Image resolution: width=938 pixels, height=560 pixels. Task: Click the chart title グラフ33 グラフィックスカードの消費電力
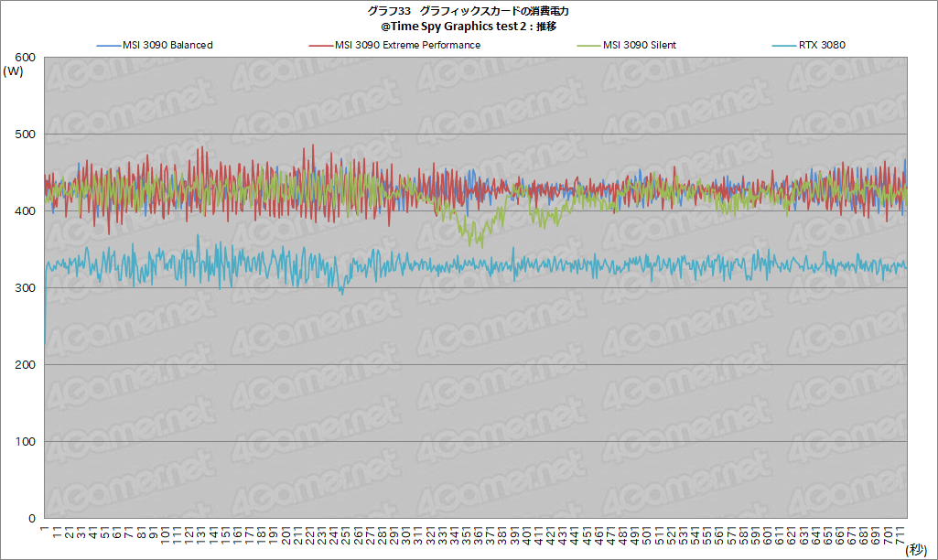click(x=469, y=11)
